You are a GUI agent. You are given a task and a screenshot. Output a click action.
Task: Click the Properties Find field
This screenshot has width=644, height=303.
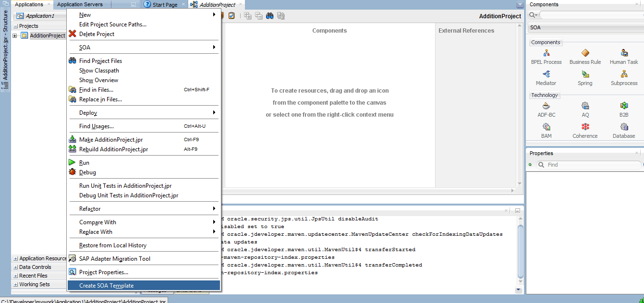[589, 164]
